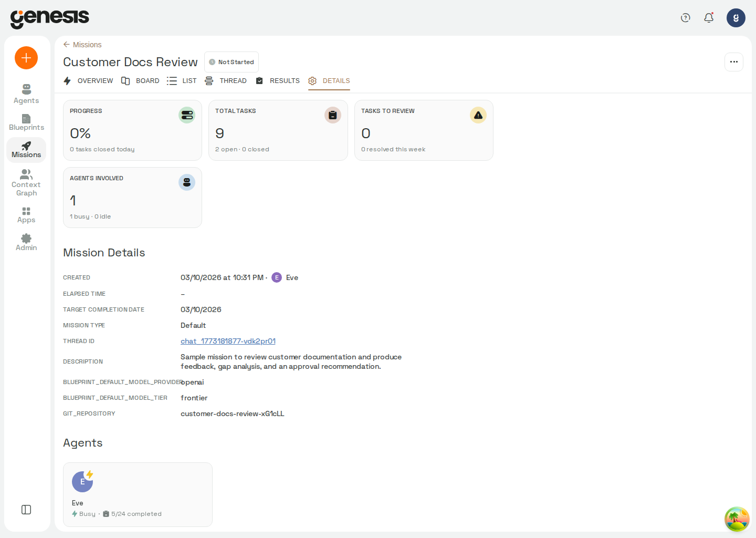This screenshot has height=538, width=756.
Task: Click the Tasks to Review warning icon
Action: pos(478,115)
